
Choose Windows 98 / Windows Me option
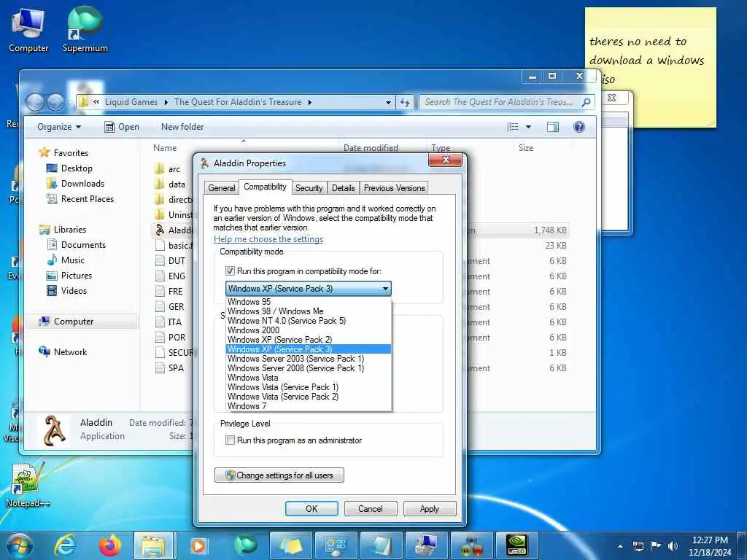point(309,311)
